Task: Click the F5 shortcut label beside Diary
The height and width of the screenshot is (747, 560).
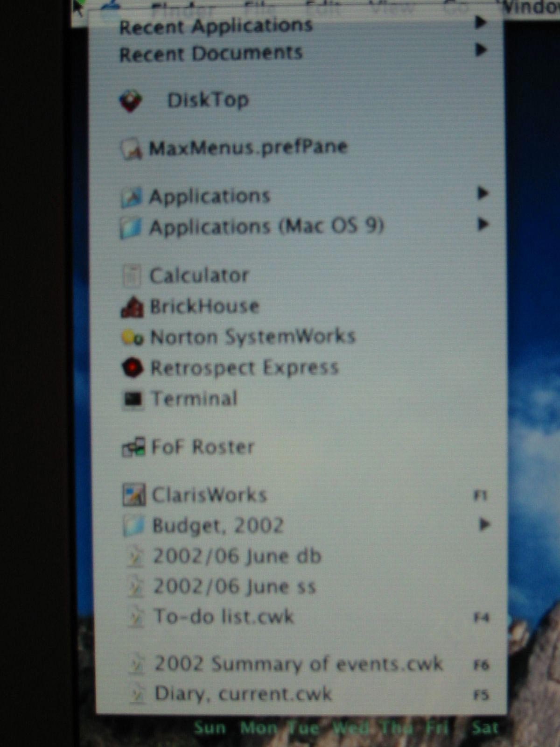Action: 481,695
